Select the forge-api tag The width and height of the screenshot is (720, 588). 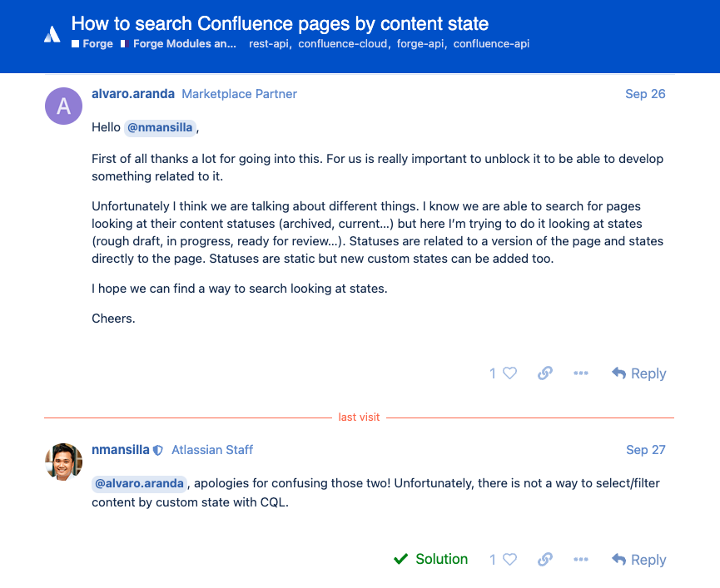pos(420,43)
